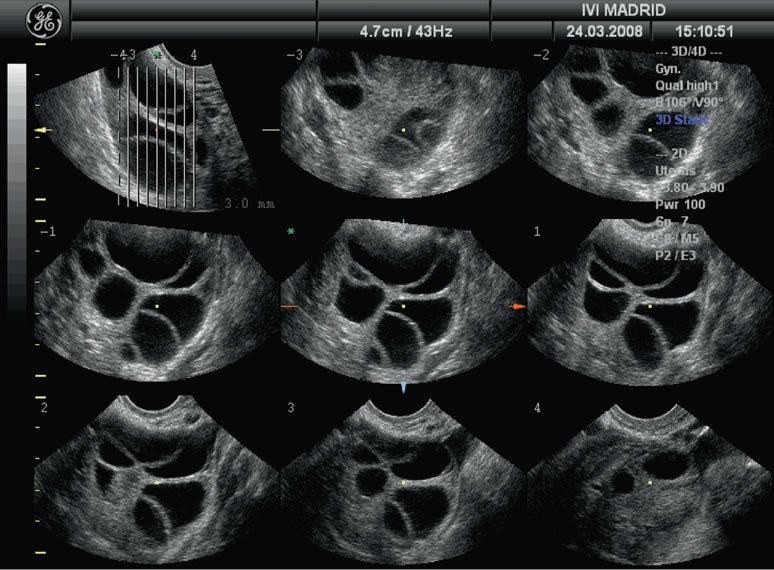This screenshot has height=570, width=774.
Task: Click the green asterisk in the reference image
Action: [157, 55]
